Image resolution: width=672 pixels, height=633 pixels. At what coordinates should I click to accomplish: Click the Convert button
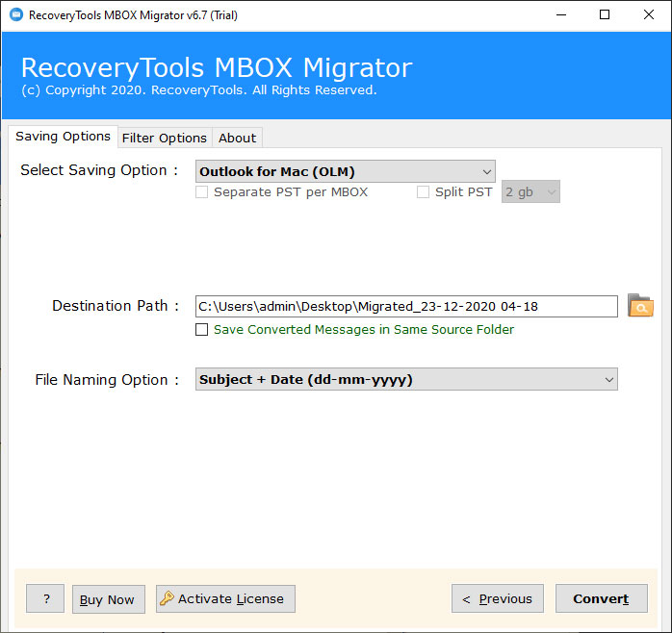pos(602,598)
